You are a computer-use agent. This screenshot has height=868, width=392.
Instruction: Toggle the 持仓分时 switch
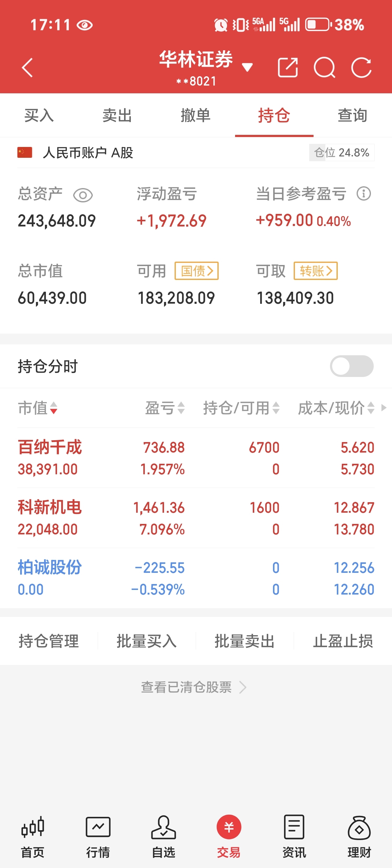point(352,366)
